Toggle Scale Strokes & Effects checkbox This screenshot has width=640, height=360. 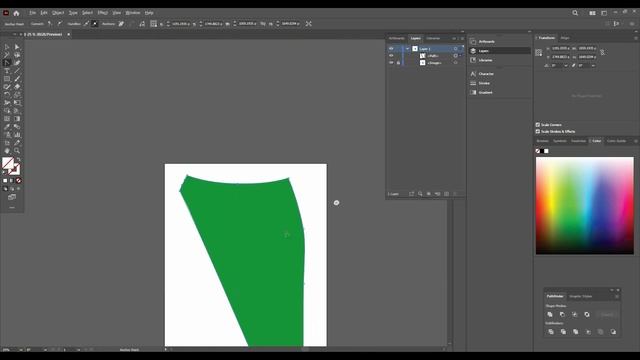click(x=538, y=131)
